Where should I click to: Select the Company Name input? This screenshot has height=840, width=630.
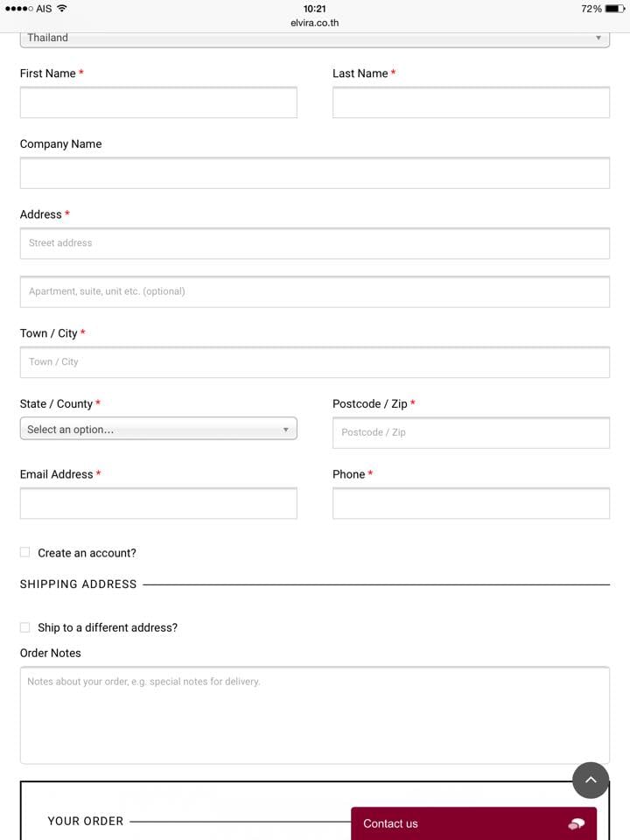315,173
